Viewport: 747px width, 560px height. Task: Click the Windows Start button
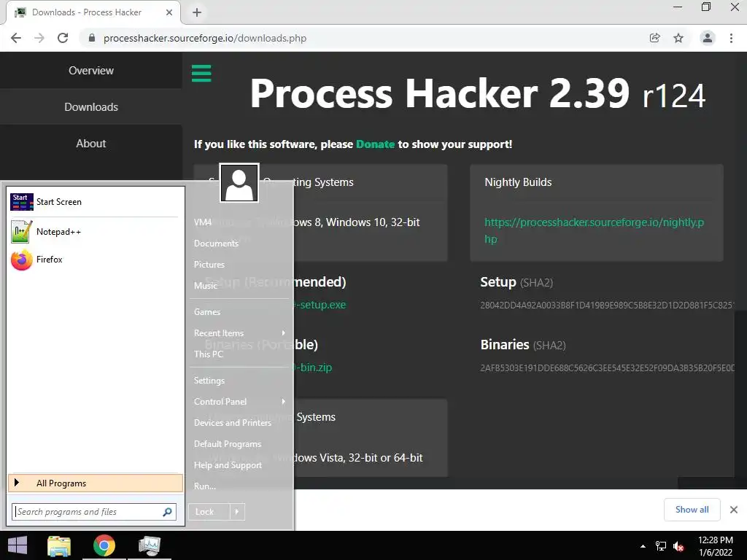pyautogui.click(x=18, y=545)
